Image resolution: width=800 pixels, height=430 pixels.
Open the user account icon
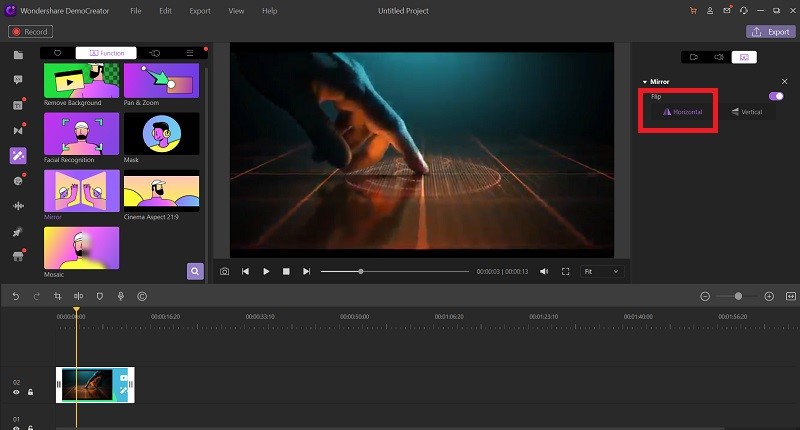click(710, 11)
